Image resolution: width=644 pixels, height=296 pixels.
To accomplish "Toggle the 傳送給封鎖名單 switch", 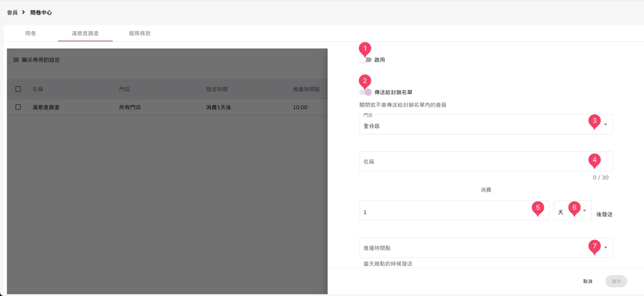I will point(365,92).
